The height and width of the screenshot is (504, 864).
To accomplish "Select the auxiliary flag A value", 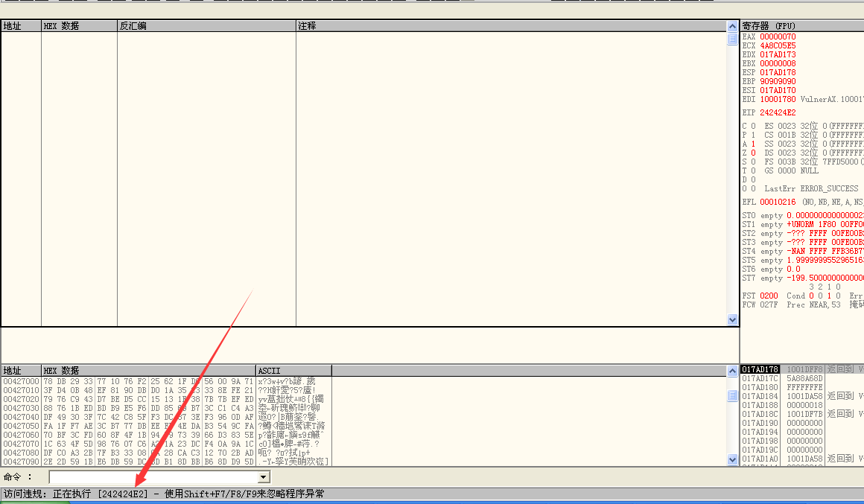I will 753,144.
